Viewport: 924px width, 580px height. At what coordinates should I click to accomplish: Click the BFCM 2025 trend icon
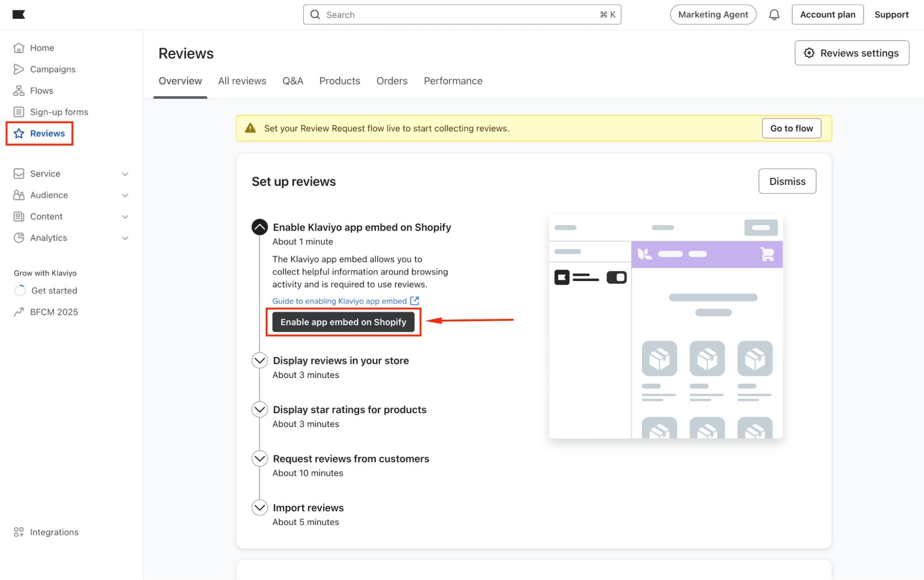[x=18, y=312]
